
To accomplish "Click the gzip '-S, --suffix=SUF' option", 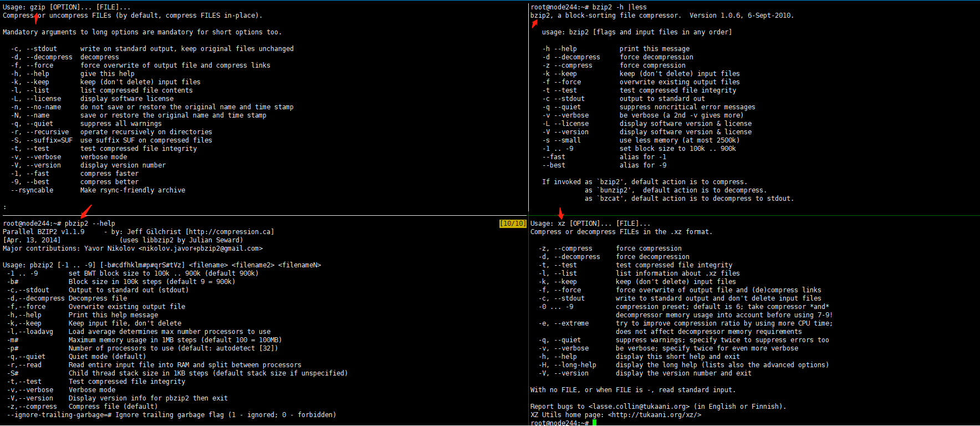I will pos(42,140).
